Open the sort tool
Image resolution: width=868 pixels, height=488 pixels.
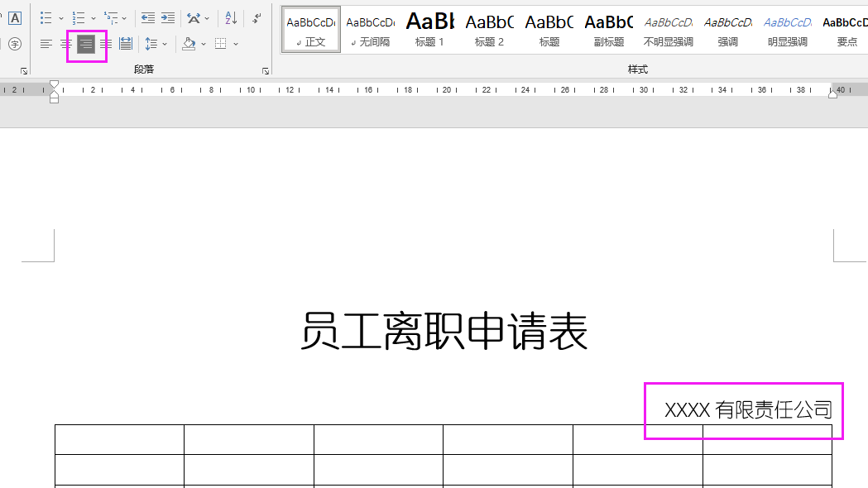pyautogui.click(x=229, y=16)
